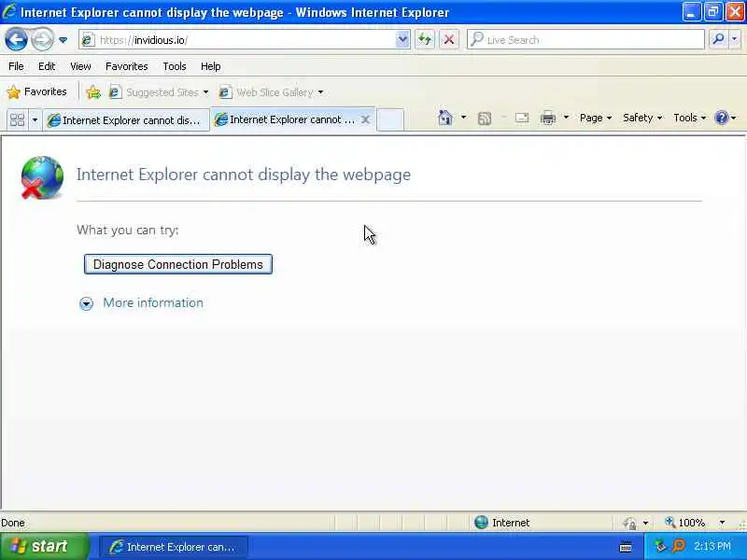This screenshot has height=560, width=747.
Task: Expand the Print options dropdown arrow
Action: [566, 118]
